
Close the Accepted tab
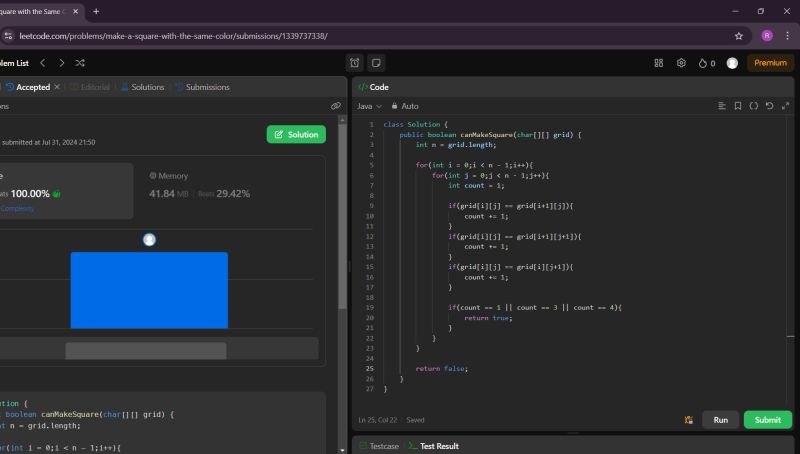(x=57, y=87)
